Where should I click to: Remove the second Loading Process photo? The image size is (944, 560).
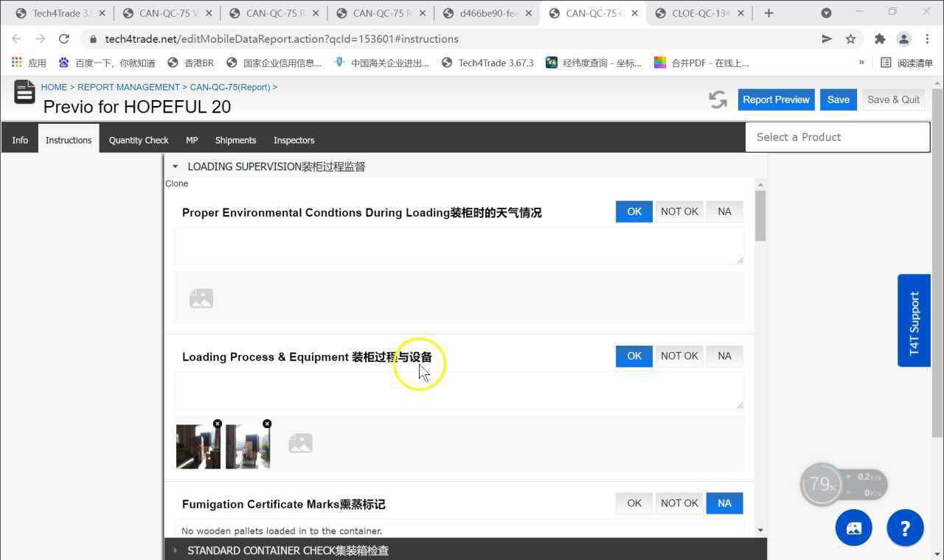pos(267,424)
